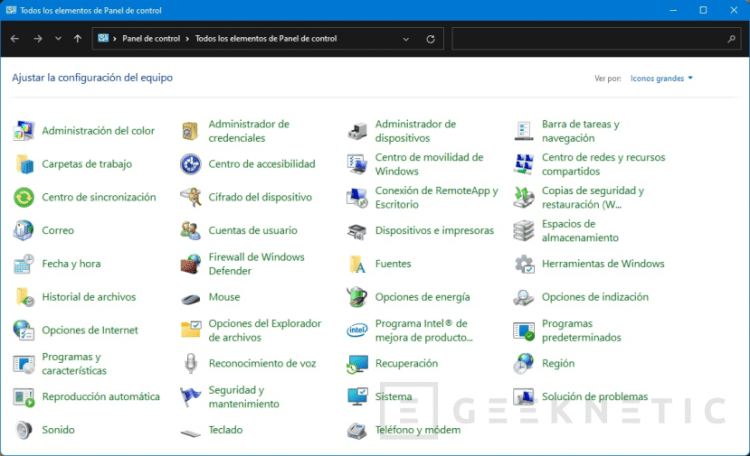Select 'Panel de control' breadcrumb

pos(151,39)
